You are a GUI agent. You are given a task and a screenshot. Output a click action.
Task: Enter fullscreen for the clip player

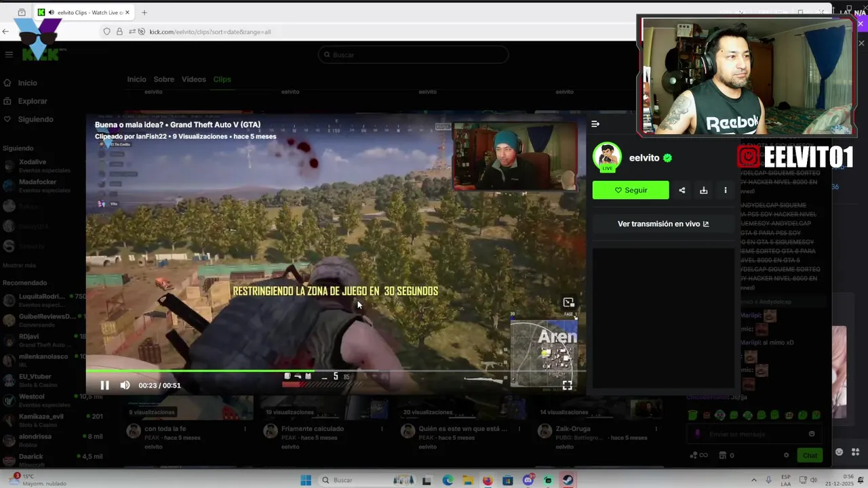[x=567, y=385]
